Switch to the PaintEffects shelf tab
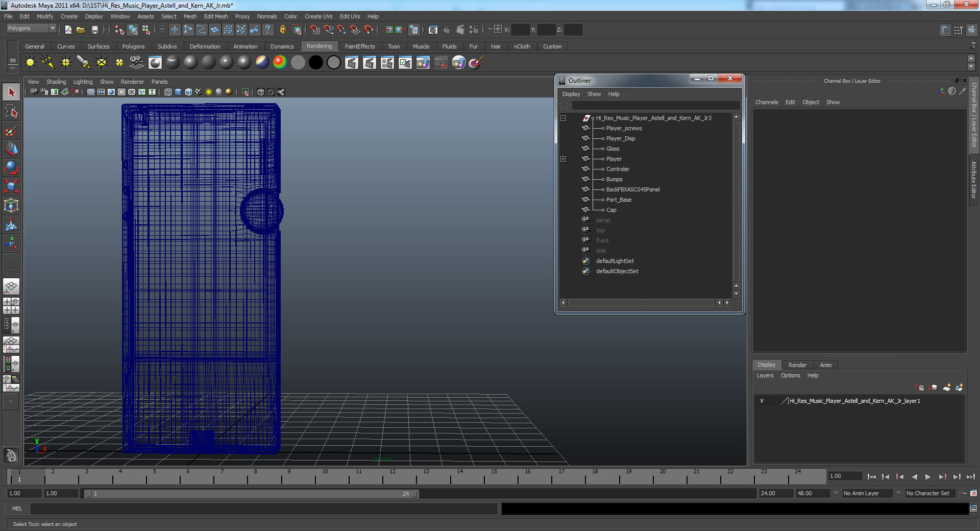The image size is (980, 531). (x=359, y=46)
